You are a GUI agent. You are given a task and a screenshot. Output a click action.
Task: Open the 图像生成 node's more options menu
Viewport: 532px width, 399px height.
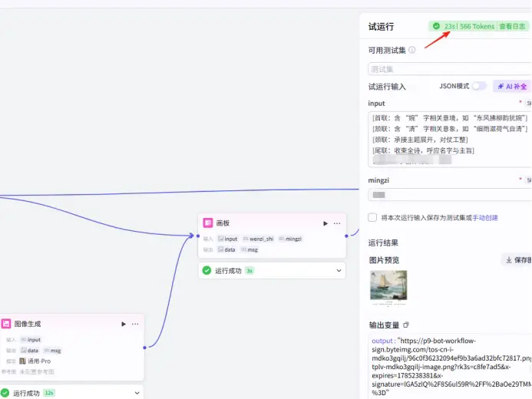pos(135,324)
